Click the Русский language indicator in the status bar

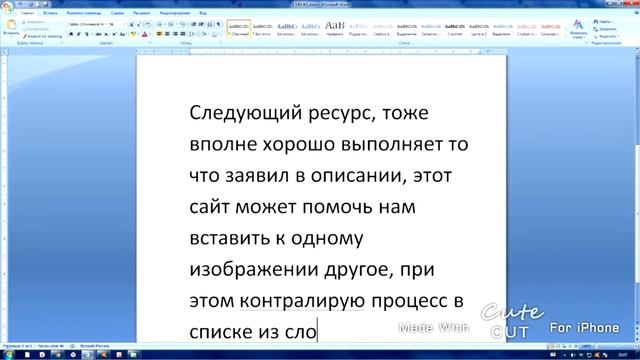94,346
